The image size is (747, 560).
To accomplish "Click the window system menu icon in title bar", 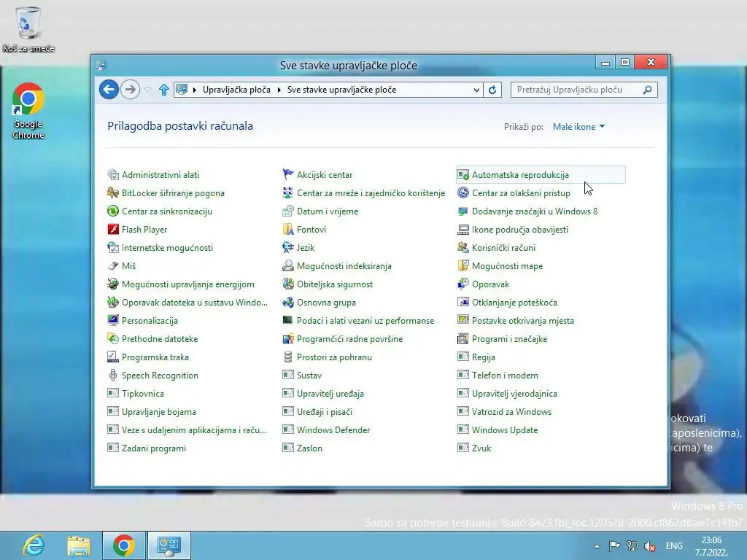I will [101, 65].
